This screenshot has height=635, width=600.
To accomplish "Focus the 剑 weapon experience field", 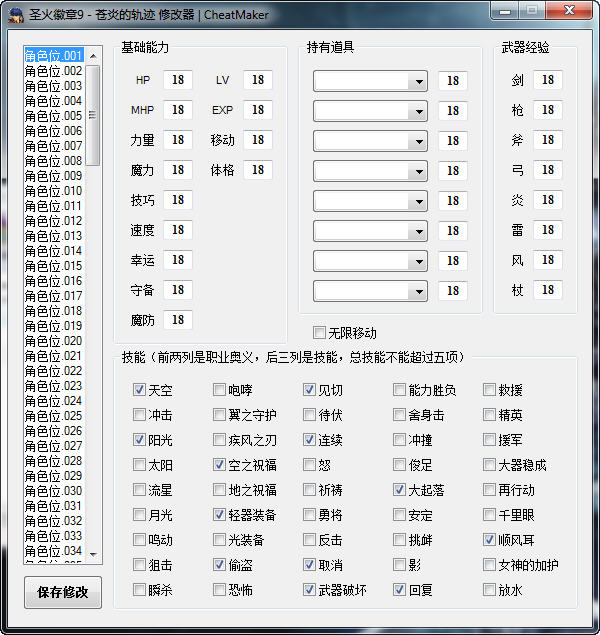I will tap(547, 80).
